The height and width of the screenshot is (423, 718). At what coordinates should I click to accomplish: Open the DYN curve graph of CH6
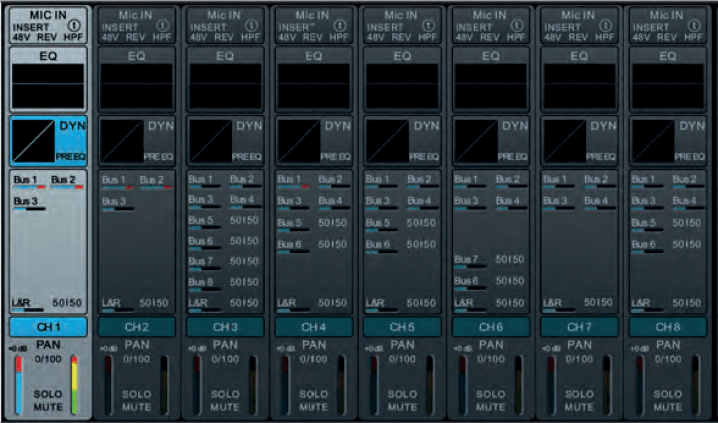point(476,141)
